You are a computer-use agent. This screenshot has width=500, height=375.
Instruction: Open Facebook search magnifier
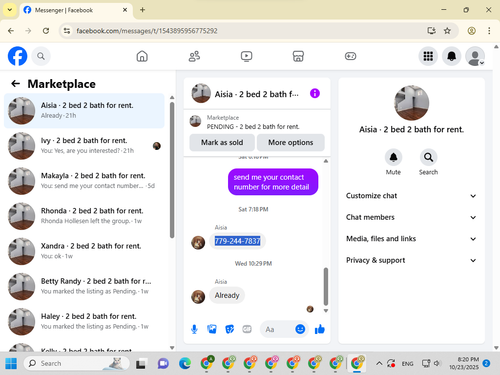[41, 56]
